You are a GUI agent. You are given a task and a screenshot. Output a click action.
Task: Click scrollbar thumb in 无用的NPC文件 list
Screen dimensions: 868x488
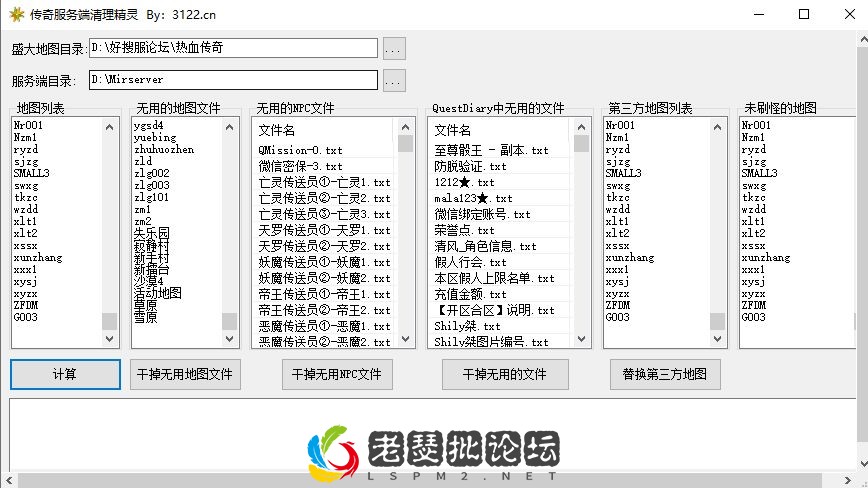[405, 144]
